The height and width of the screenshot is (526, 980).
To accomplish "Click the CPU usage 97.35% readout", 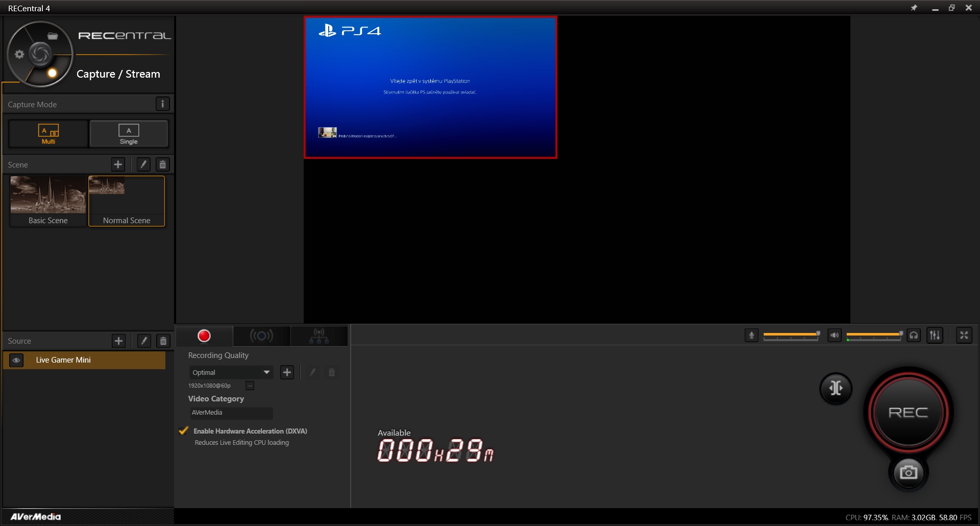I will 876,517.
